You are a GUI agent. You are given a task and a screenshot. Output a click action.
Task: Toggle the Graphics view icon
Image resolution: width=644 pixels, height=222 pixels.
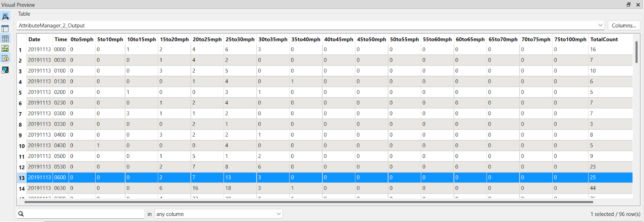pyautogui.click(x=5, y=48)
